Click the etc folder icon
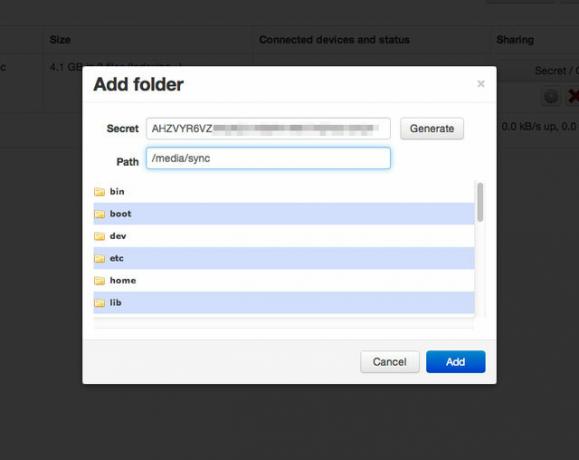This screenshot has width=579, height=460. pos(99,258)
